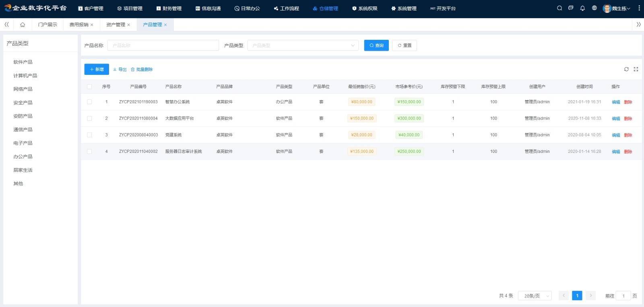Open the 系统管理 menu
This screenshot has width=644, height=307.
tap(404, 8)
